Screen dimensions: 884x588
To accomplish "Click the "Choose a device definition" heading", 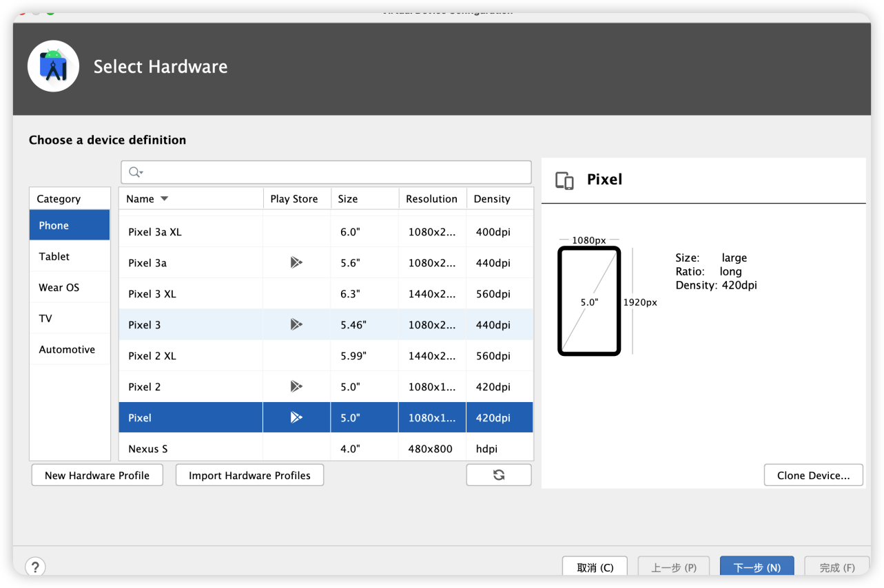I will (107, 140).
